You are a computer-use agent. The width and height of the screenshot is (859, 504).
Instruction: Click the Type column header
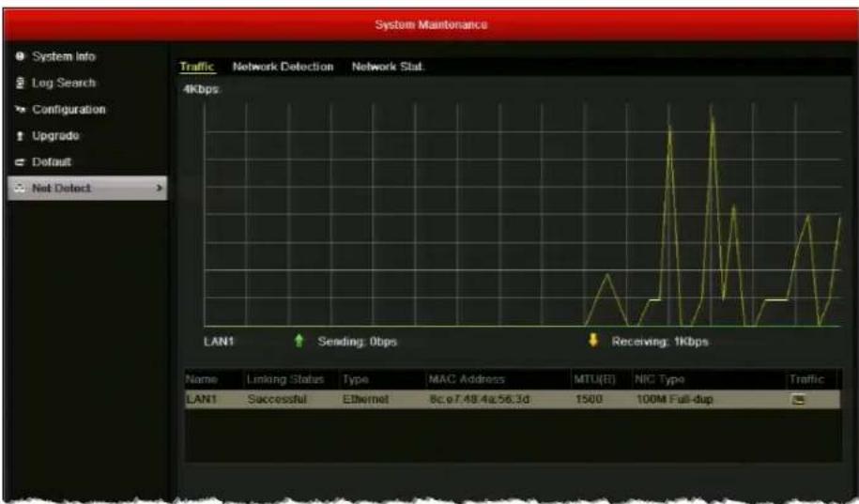coord(355,379)
